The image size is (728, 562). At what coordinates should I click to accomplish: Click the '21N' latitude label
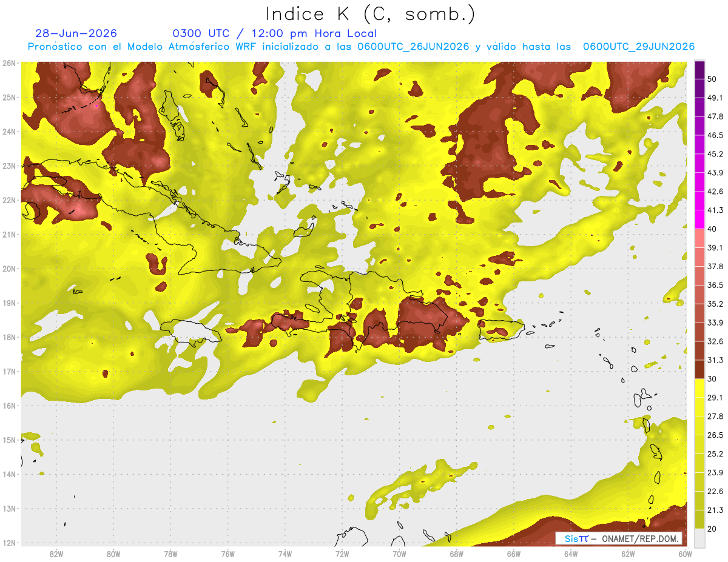tap(8, 235)
